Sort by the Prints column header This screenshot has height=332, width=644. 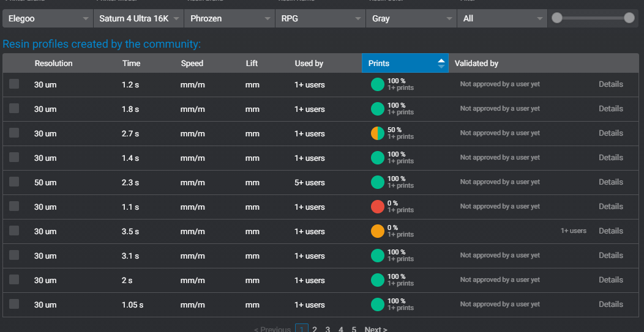405,63
